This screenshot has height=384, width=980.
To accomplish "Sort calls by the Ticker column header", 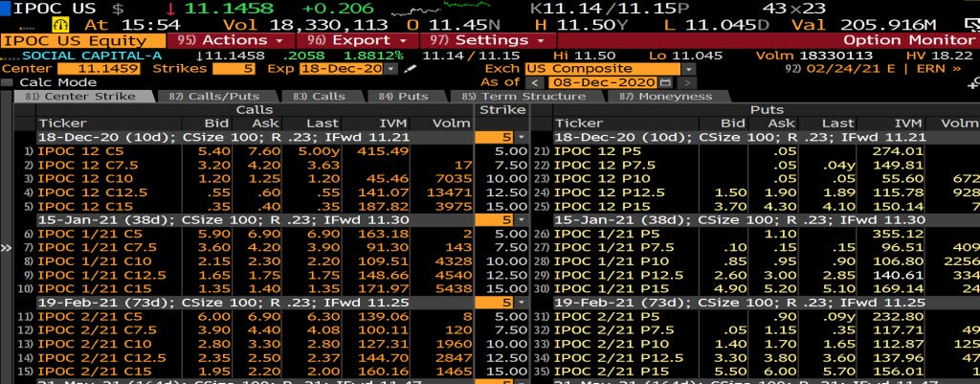I will tap(61, 124).
